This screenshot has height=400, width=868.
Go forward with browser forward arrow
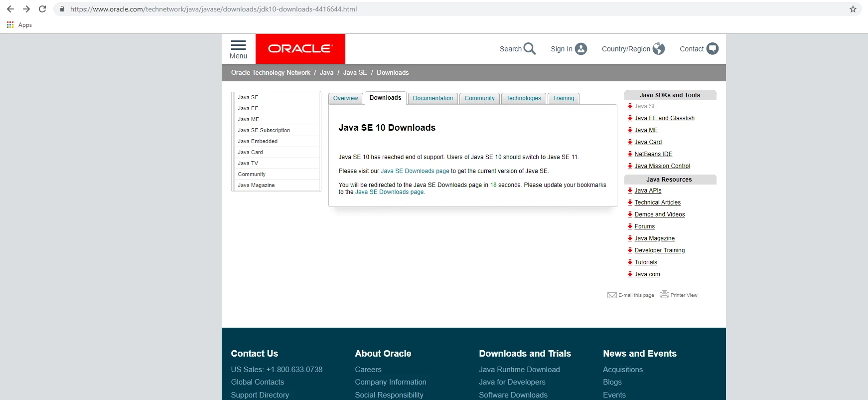[26, 9]
